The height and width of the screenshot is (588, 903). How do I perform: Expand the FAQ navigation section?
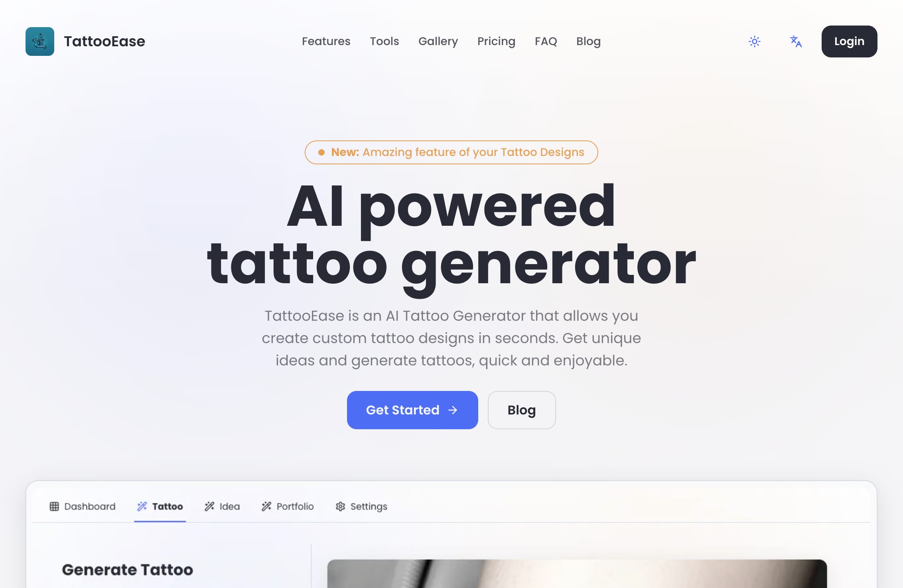point(546,41)
